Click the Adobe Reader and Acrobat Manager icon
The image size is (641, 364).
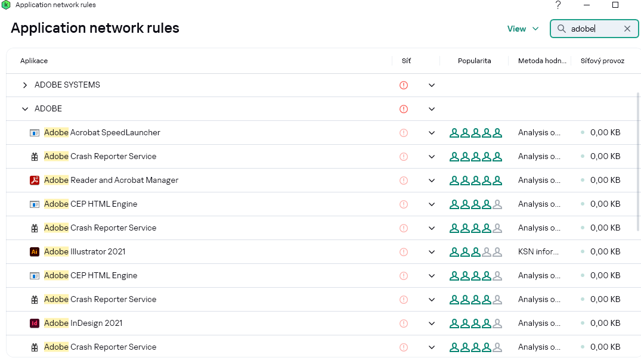(x=35, y=181)
